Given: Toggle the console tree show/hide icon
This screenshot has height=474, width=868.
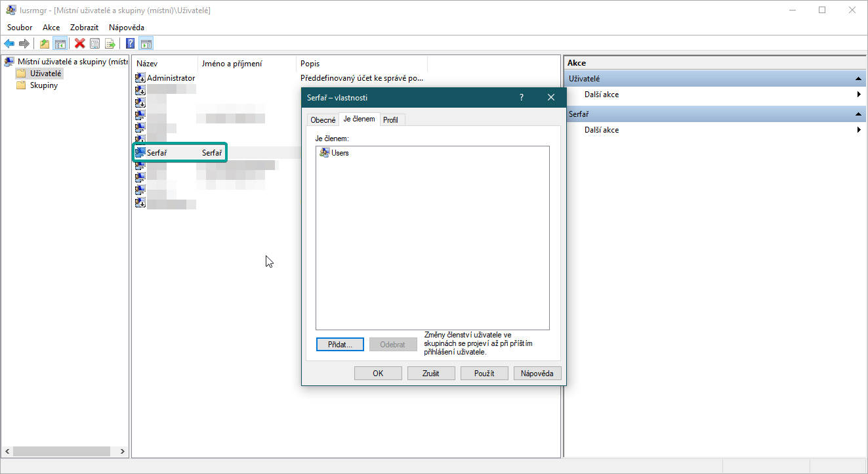Looking at the screenshot, I should click(60, 44).
